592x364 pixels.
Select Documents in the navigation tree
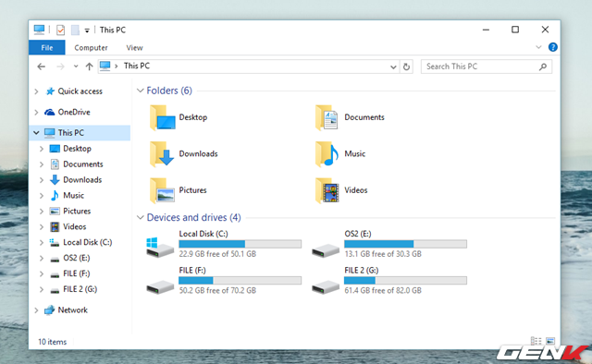coord(82,164)
